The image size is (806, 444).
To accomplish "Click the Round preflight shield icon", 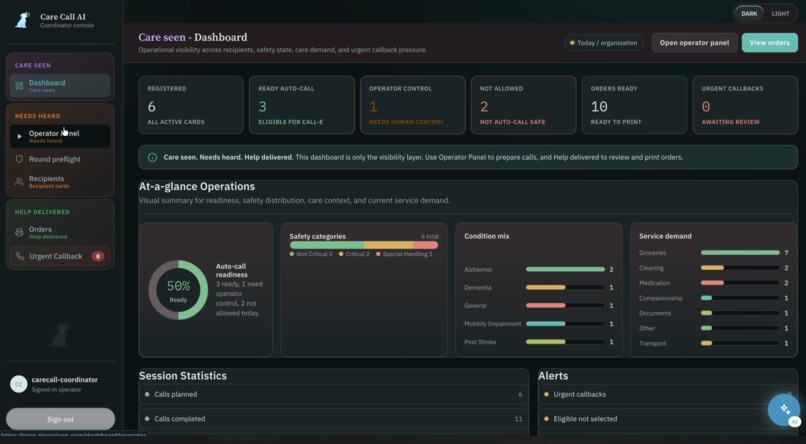I will point(20,159).
